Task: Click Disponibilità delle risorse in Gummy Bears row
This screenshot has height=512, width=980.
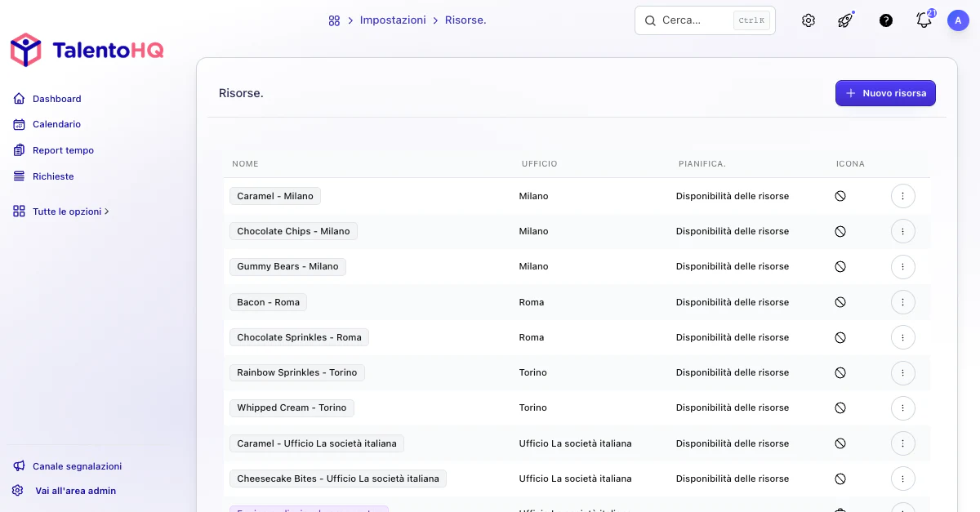Action: (733, 266)
